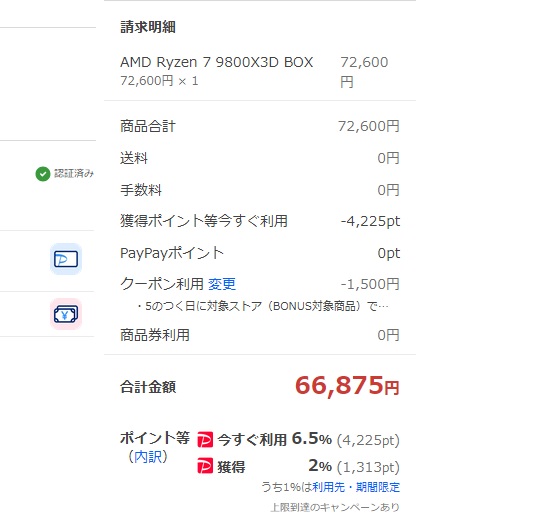Viewport: 555px width, 527px height.
Task: Click the -4,225pt value
Action: pyautogui.click(x=370, y=222)
